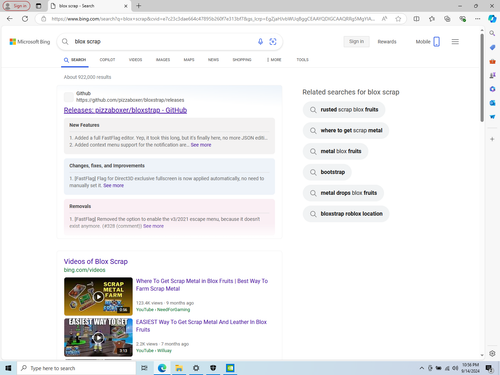Image resolution: width=500 pixels, height=375 pixels.
Task: Click the sidebar search icon
Action: (492, 33)
